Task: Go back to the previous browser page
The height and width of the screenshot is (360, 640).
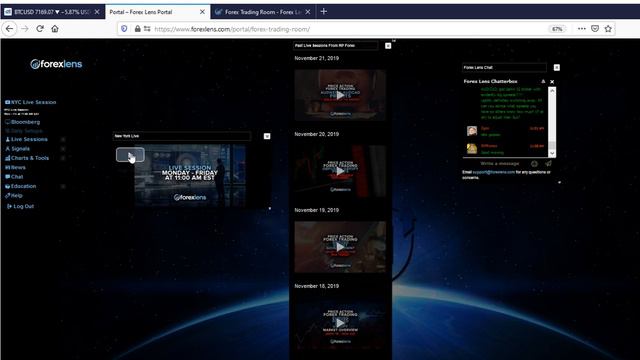Action: 9,29
